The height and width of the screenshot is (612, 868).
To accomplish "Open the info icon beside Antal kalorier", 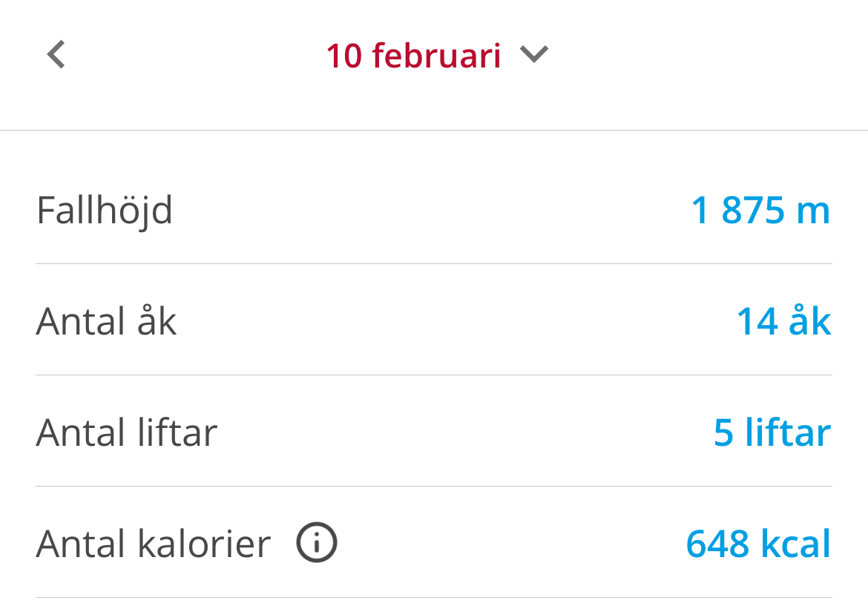I will [x=317, y=542].
